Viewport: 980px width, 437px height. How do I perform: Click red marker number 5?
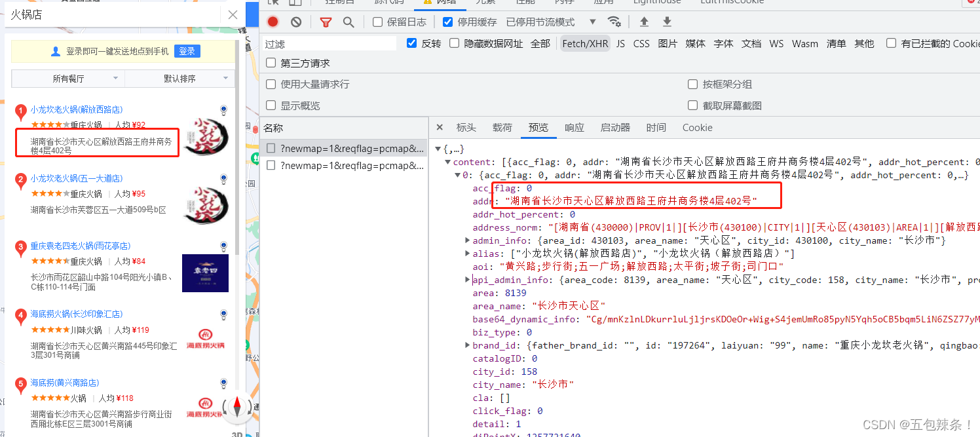[x=20, y=385]
